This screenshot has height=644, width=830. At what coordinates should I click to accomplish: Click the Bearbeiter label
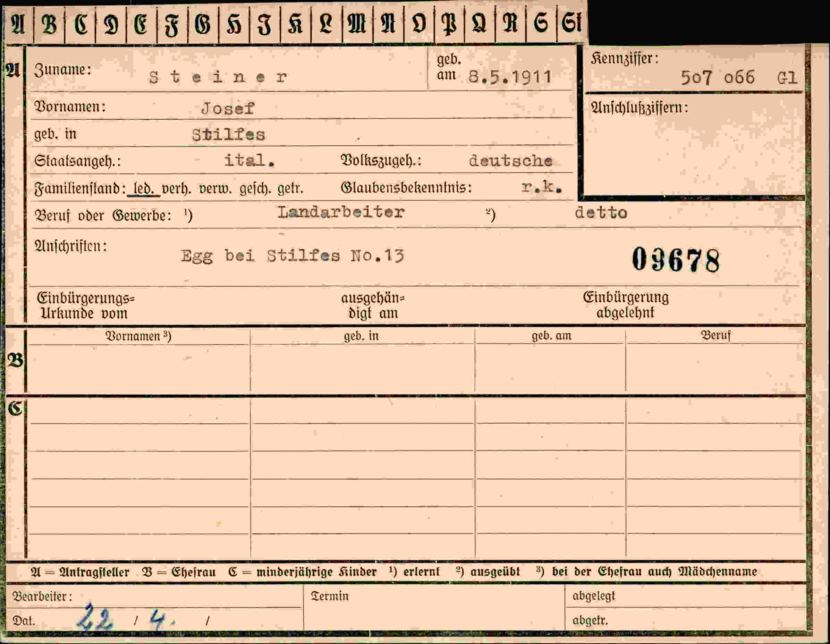(x=42, y=596)
